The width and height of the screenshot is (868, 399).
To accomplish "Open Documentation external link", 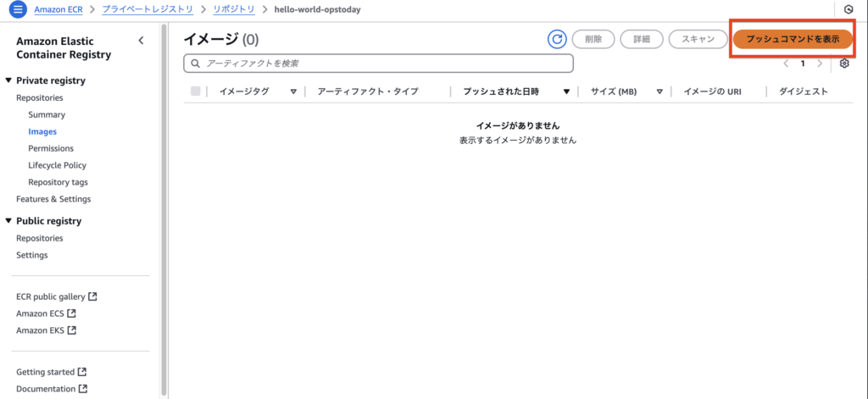I will point(52,389).
